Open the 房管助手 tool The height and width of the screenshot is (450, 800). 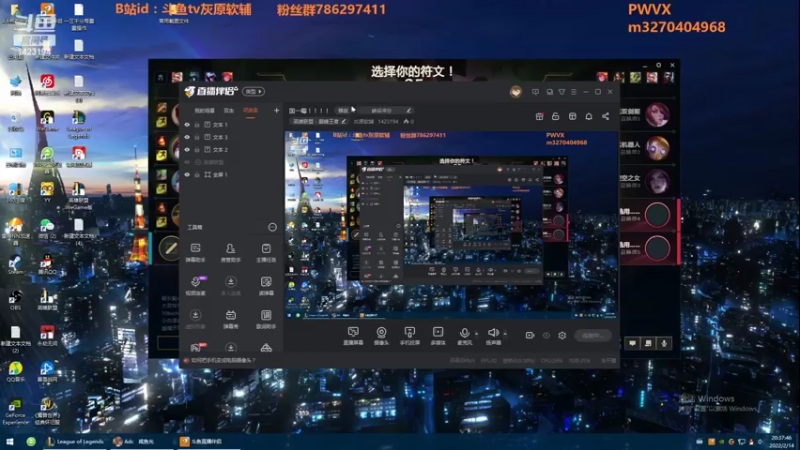point(231,253)
